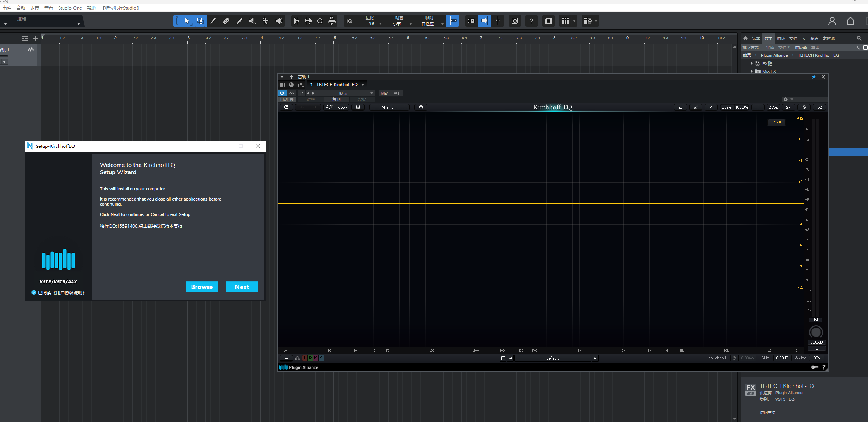
Task: Click the Width 100% value field
Action: 817,358
